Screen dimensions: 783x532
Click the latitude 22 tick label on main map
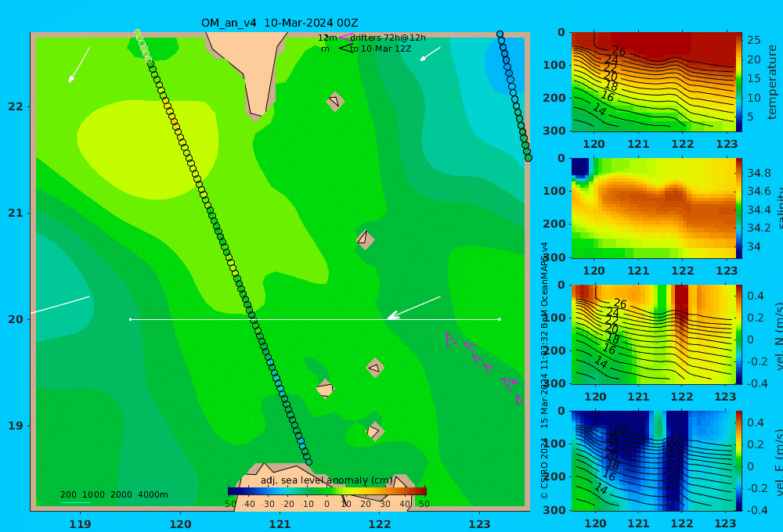tap(16, 106)
